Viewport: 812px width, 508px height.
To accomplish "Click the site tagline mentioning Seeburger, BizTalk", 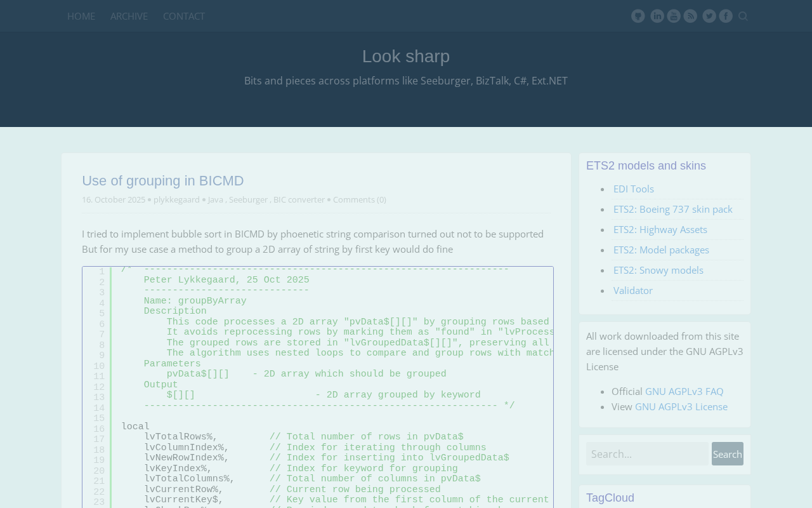I will (x=406, y=81).
